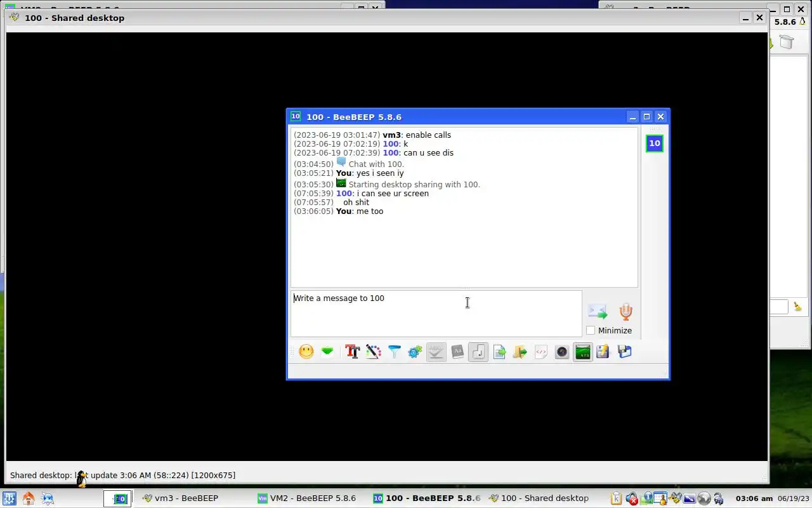
Task: Click the microphone voice message icon
Action: coord(626,311)
